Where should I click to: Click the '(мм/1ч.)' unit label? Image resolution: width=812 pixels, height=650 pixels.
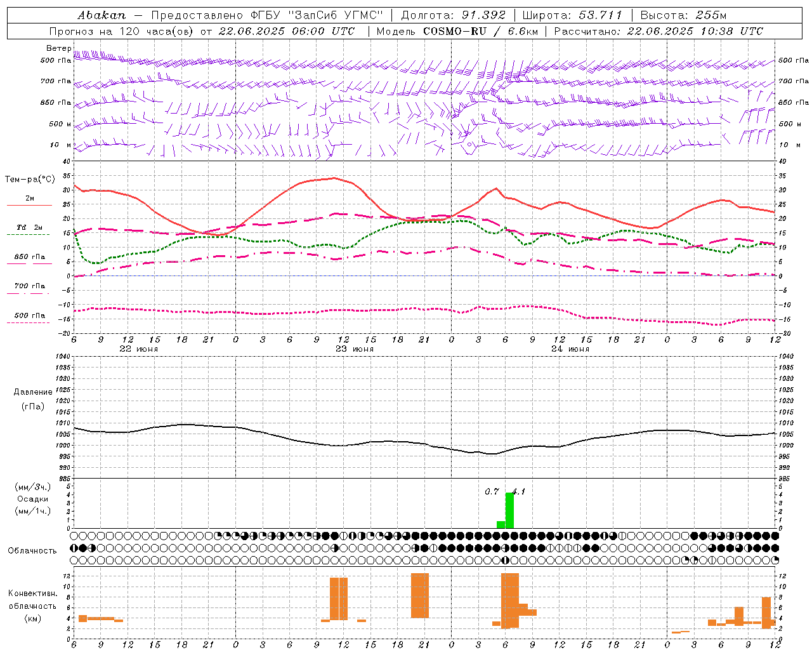coord(33,511)
